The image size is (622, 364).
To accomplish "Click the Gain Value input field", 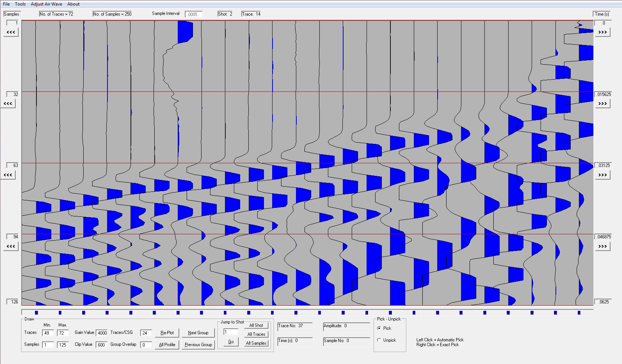I will (x=102, y=333).
